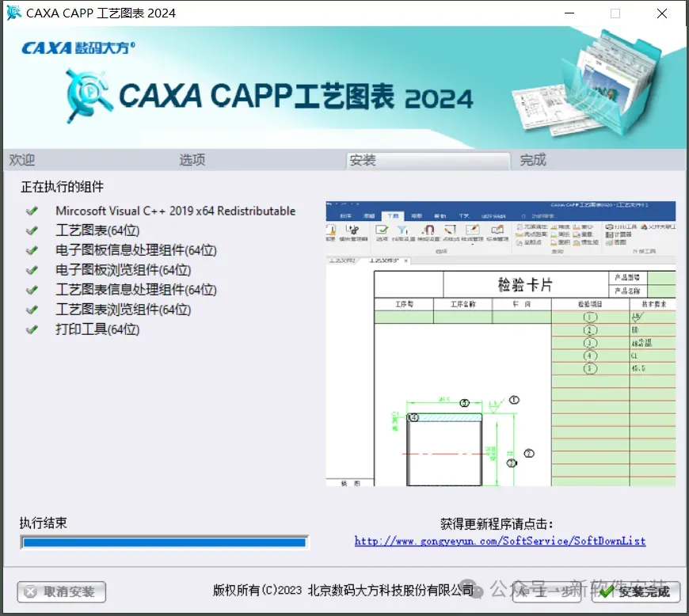The image size is (689, 616).
Task: Click the checkmark beside 打印工具(64位)
Action: tap(32, 329)
